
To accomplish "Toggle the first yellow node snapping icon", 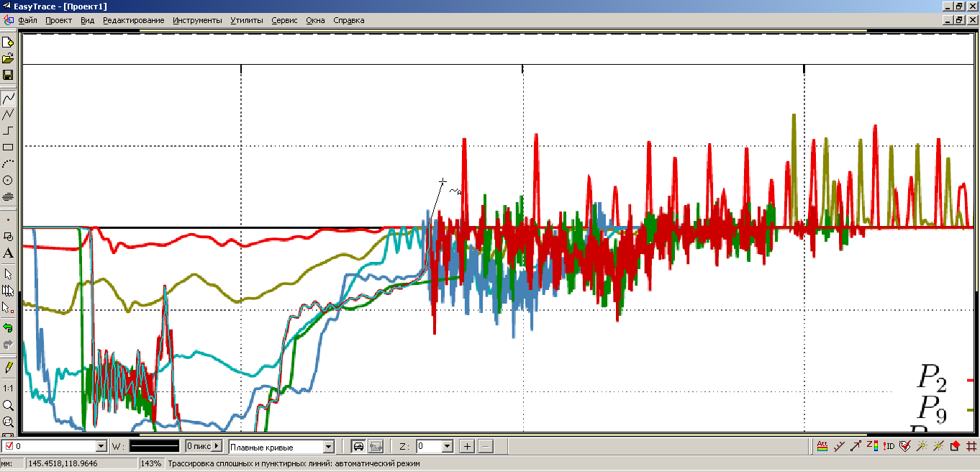I will coord(922,446).
